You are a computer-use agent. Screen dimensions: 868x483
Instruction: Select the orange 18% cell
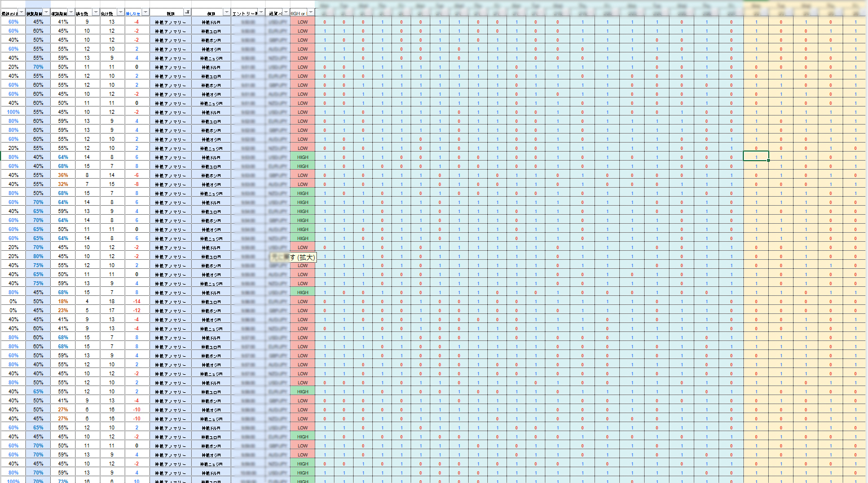click(x=63, y=302)
